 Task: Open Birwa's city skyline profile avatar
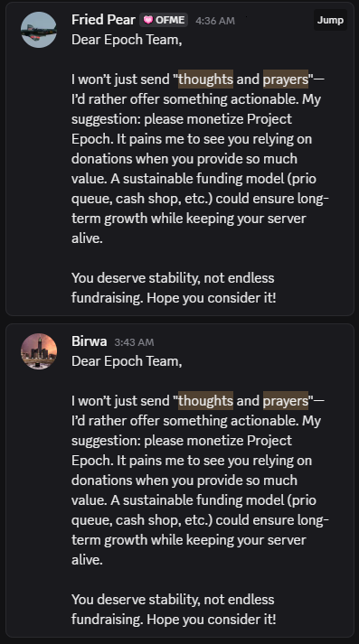click(39, 351)
